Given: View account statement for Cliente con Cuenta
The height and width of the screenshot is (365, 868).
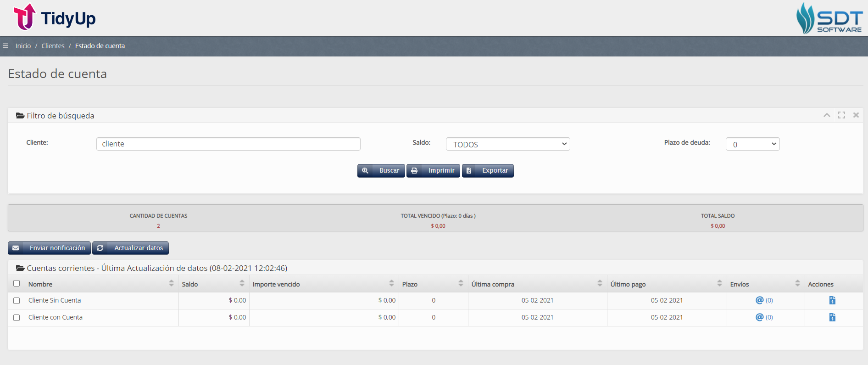Looking at the screenshot, I should [x=832, y=317].
